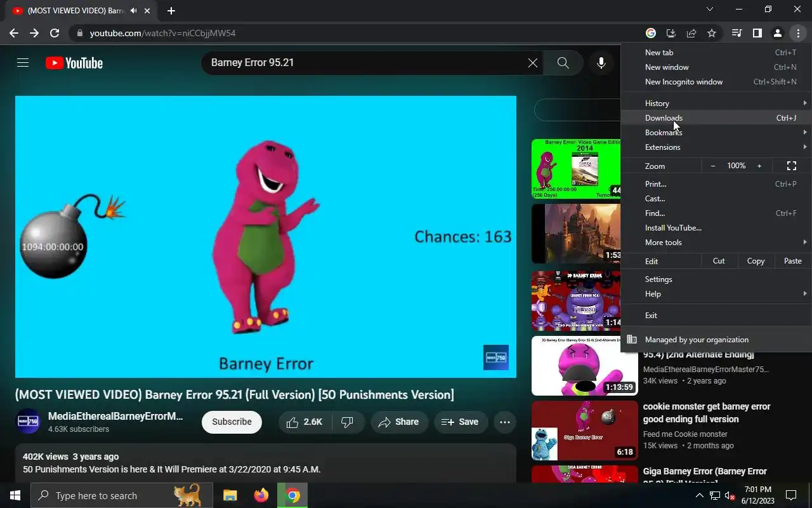Install YouTube app from address bar
Image resolution: width=812 pixels, height=508 pixels.
[x=671, y=33]
